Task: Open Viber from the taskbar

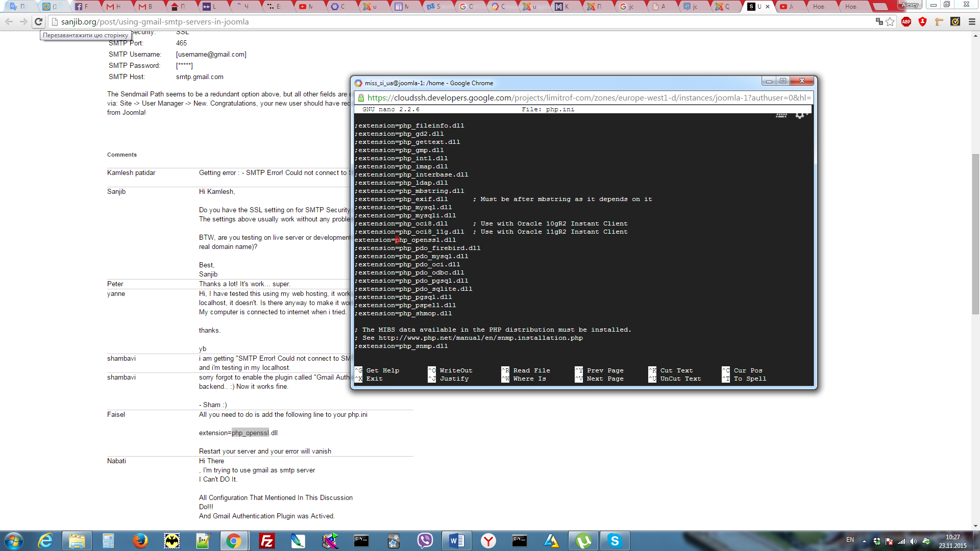Action: pos(425,541)
